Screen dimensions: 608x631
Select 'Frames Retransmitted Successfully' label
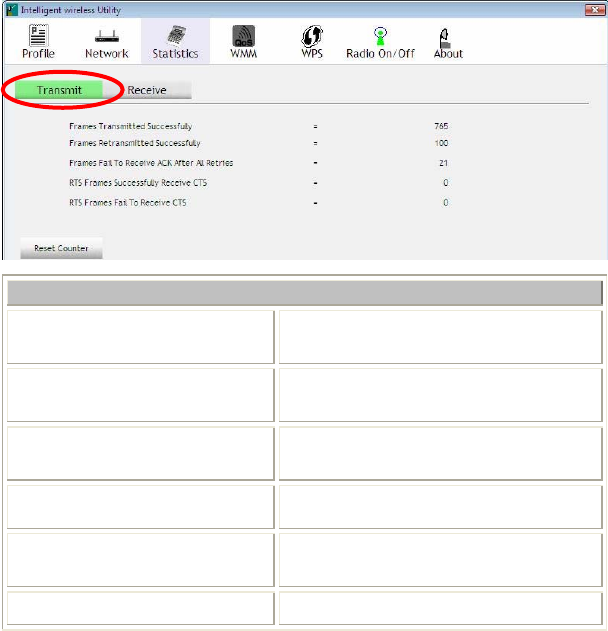[x=134, y=143]
